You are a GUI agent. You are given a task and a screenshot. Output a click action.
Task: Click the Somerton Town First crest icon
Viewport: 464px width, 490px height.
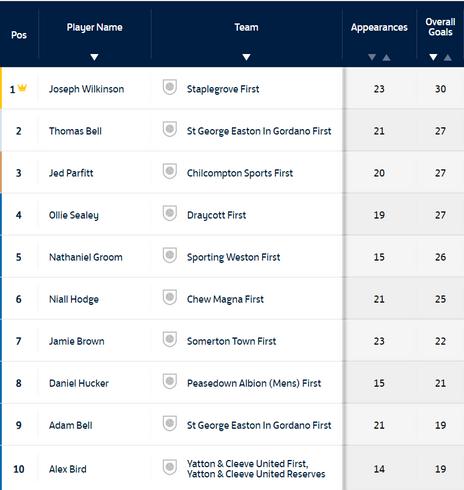[x=170, y=339]
